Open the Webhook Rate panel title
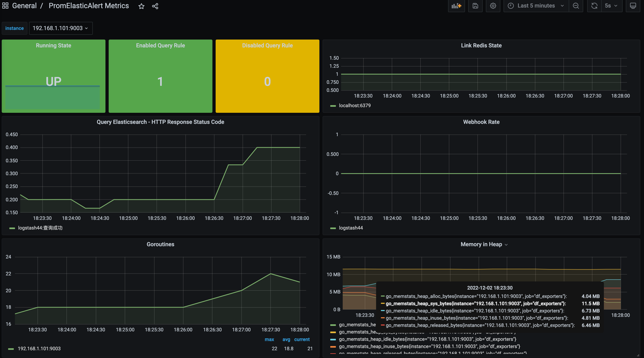Viewport: 644px width, 358px height. pyautogui.click(x=481, y=122)
